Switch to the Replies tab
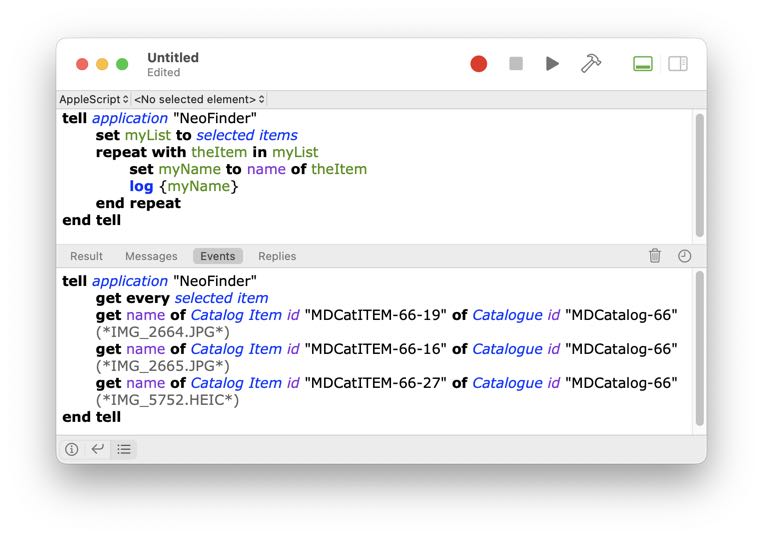The width and height of the screenshot is (763, 538). (x=277, y=256)
